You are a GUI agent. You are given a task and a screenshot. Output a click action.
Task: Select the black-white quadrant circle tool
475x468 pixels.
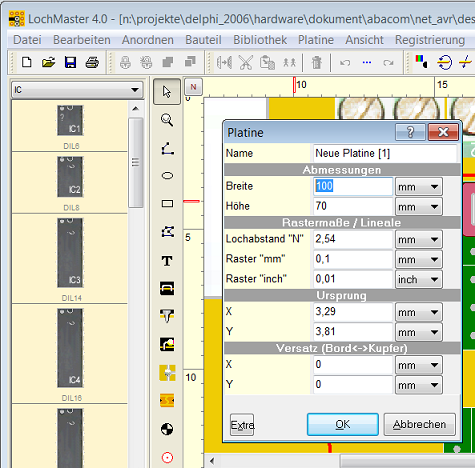tap(167, 429)
